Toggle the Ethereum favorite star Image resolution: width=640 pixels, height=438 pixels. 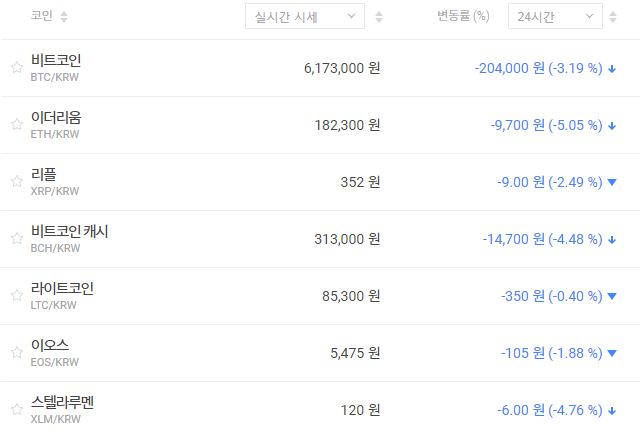pyautogui.click(x=16, y=125)
